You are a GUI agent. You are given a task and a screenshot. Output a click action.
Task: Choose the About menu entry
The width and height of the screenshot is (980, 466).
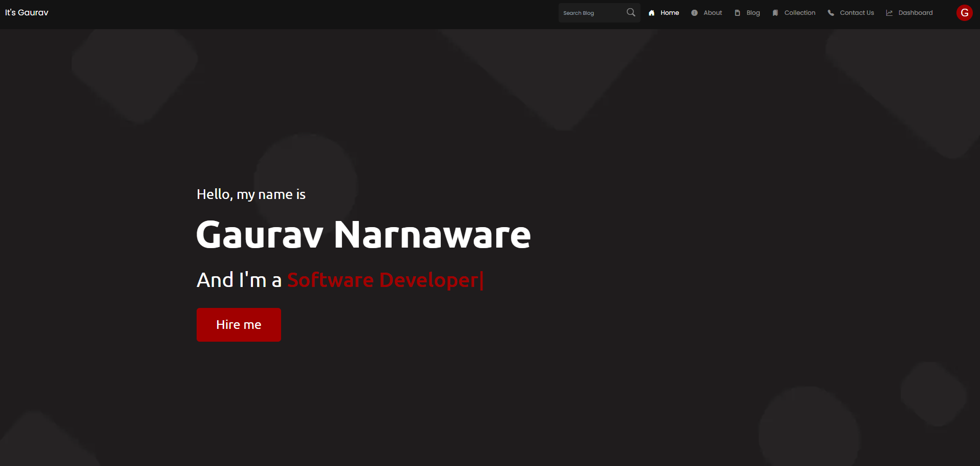[x=712, y=12]
